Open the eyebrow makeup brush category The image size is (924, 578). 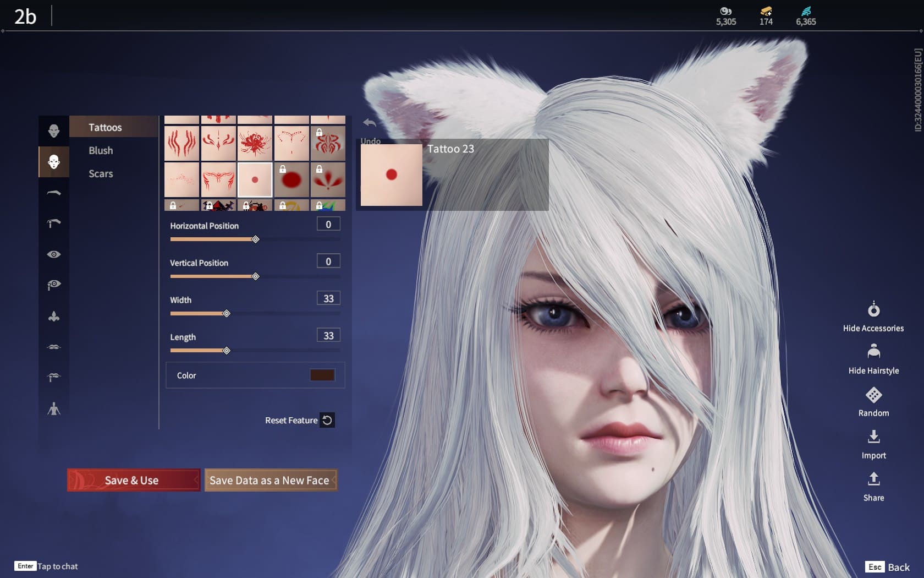point(54,223)
